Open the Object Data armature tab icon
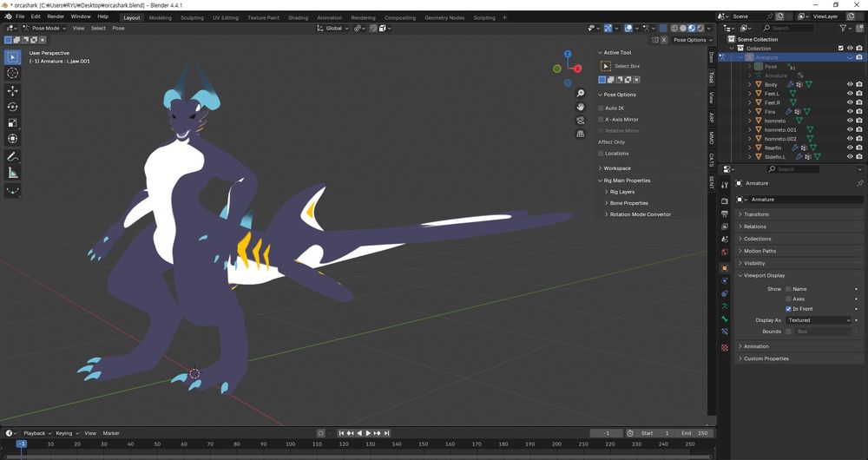The image size is (868, 460). tap(725, 306)
